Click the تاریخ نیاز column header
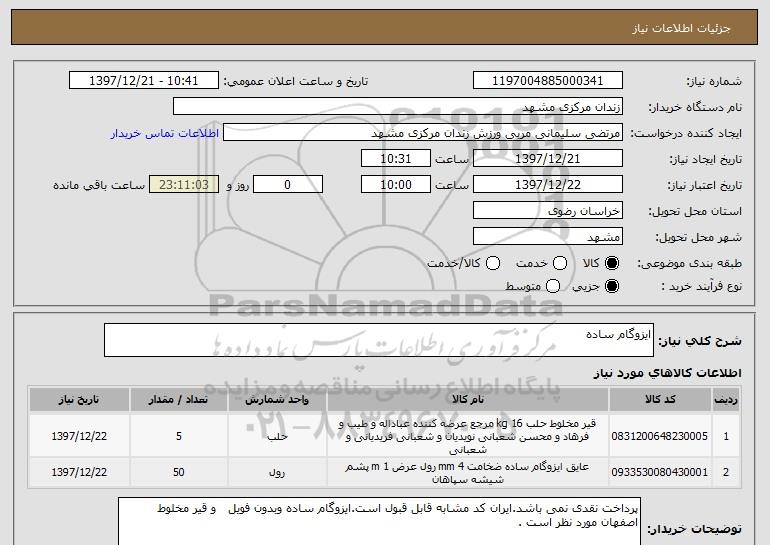Viewport: 770px width, 545px height. [79, 400]
